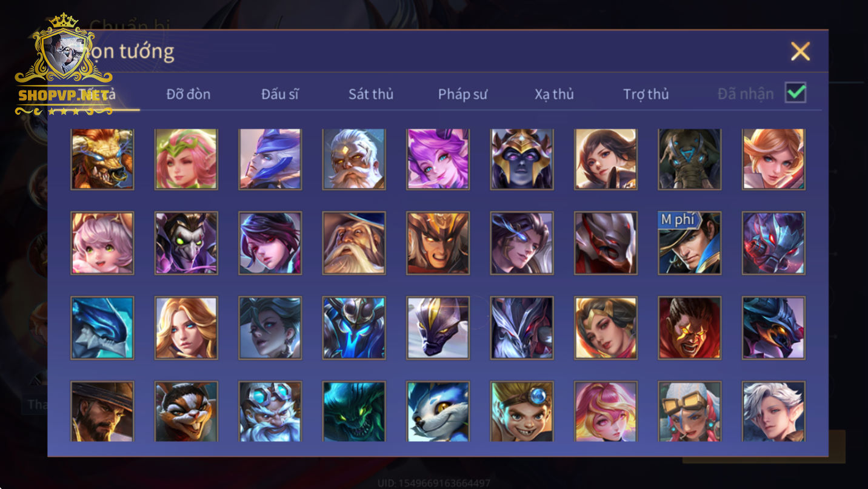Pick the blue smiling wolf creature hero

(x=438, y=411)
